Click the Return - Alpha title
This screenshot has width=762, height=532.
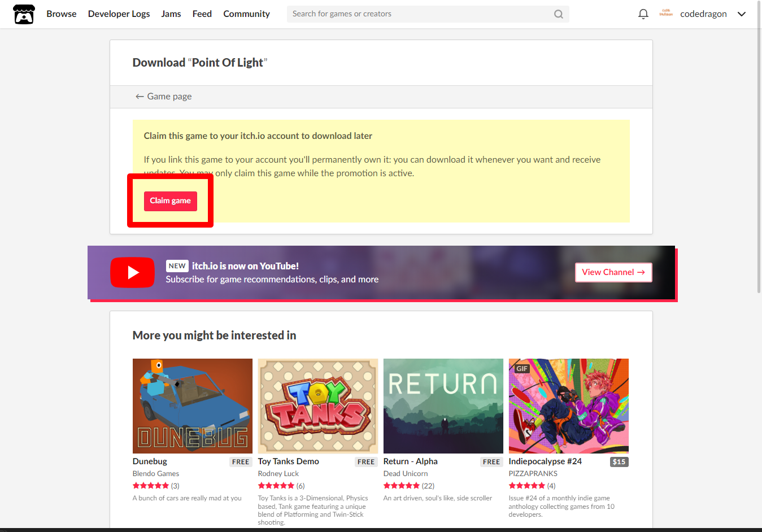(x=411, y=461)
